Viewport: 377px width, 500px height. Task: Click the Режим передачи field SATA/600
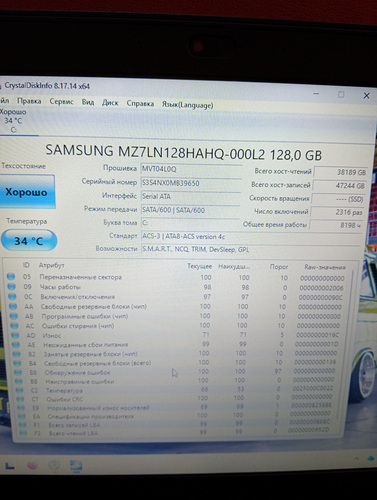click(190, 210)
